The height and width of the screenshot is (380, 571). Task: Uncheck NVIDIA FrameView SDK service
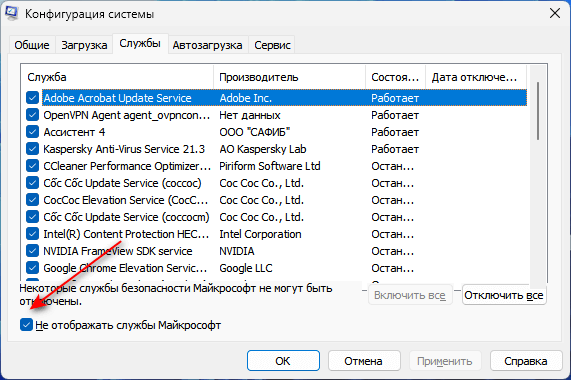click(x=32, y=251)
